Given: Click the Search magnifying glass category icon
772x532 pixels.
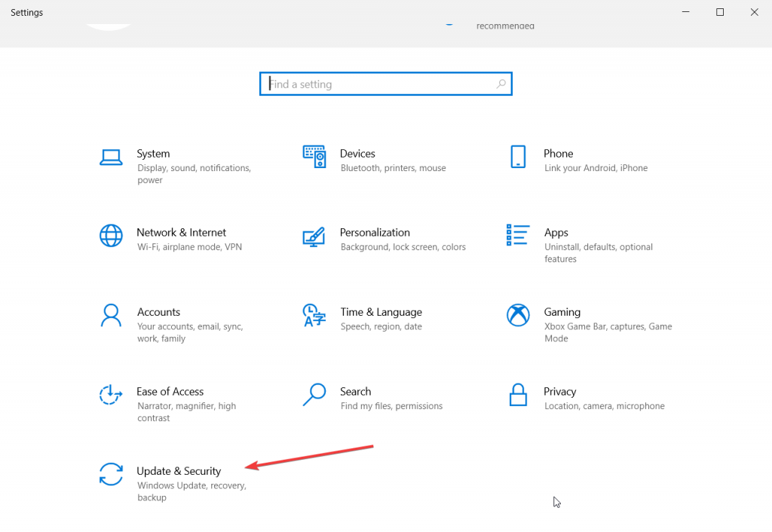Looking at the screenshot, I should click(x=314, y=394).
